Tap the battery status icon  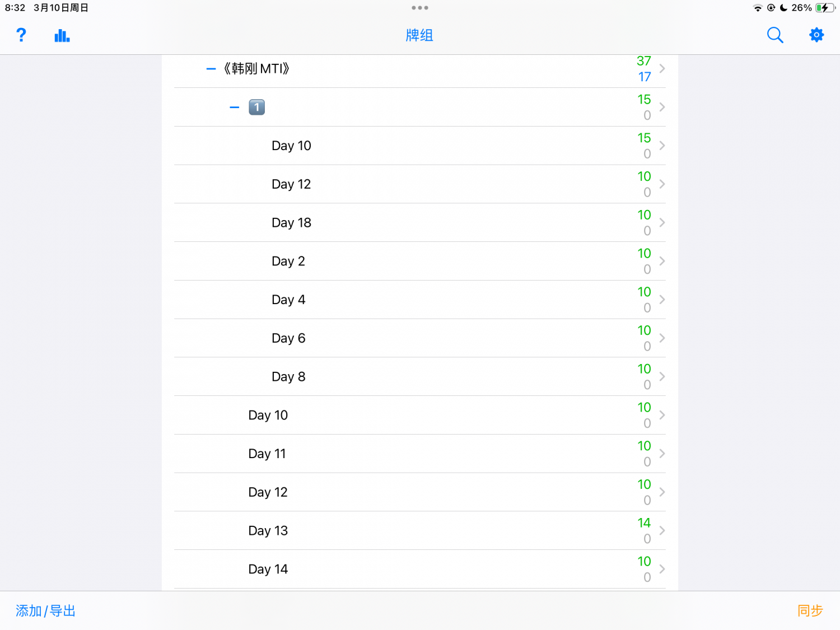pyautogui.click(x=824, y=8)
